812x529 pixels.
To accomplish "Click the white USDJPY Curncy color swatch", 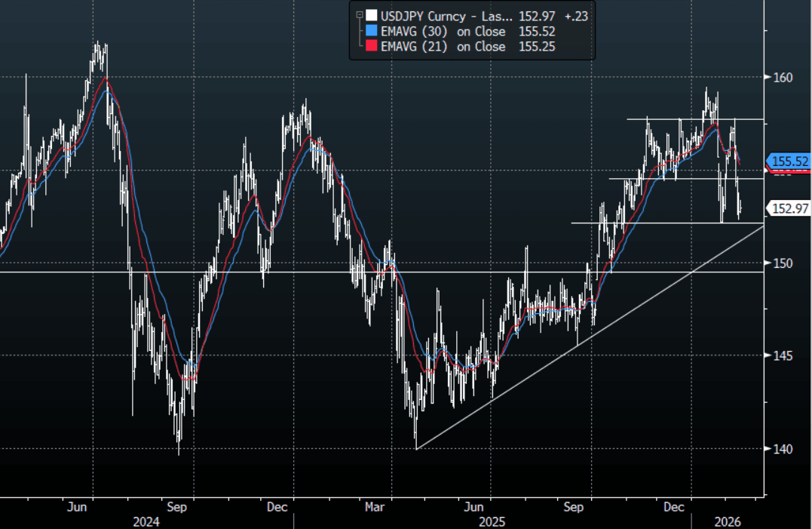I will [x=370, y=15].
